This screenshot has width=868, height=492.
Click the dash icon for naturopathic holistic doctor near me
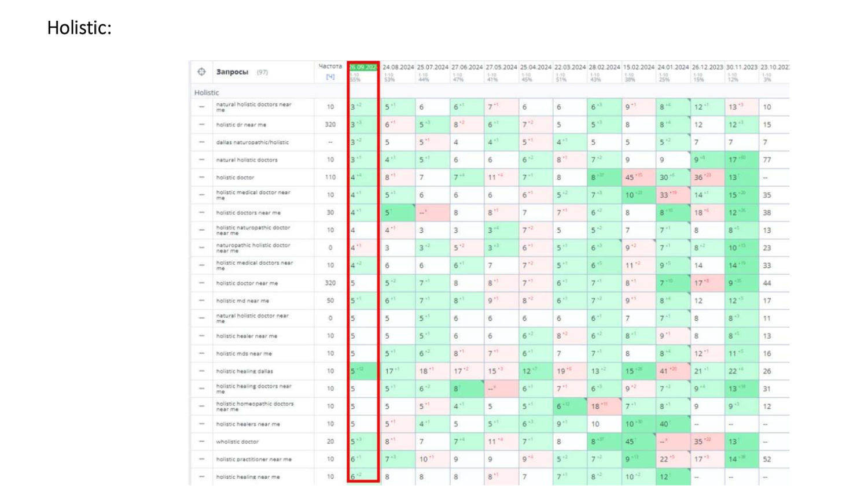click(201, 247)
